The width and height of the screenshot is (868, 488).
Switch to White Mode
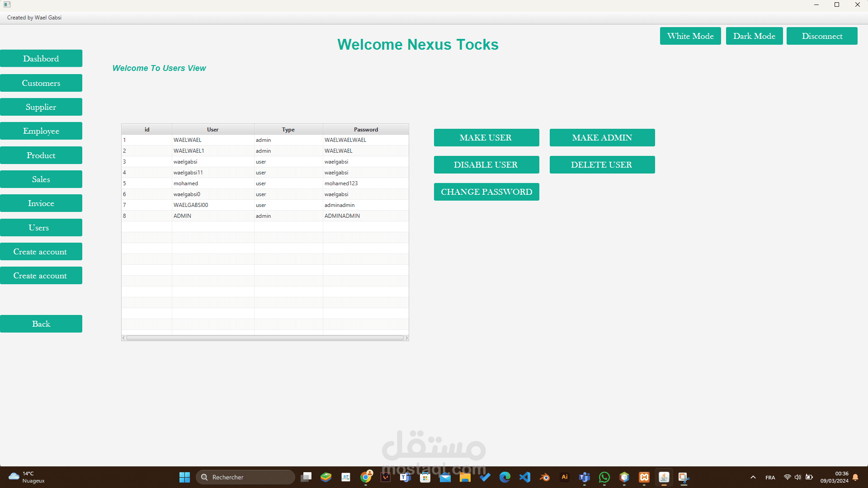tap(690, 36)
